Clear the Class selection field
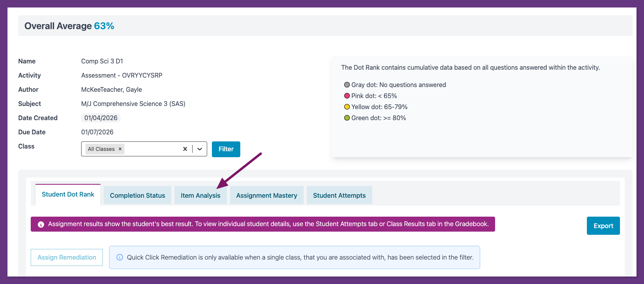This screenshot has width=644, height=284. [185, 149]
